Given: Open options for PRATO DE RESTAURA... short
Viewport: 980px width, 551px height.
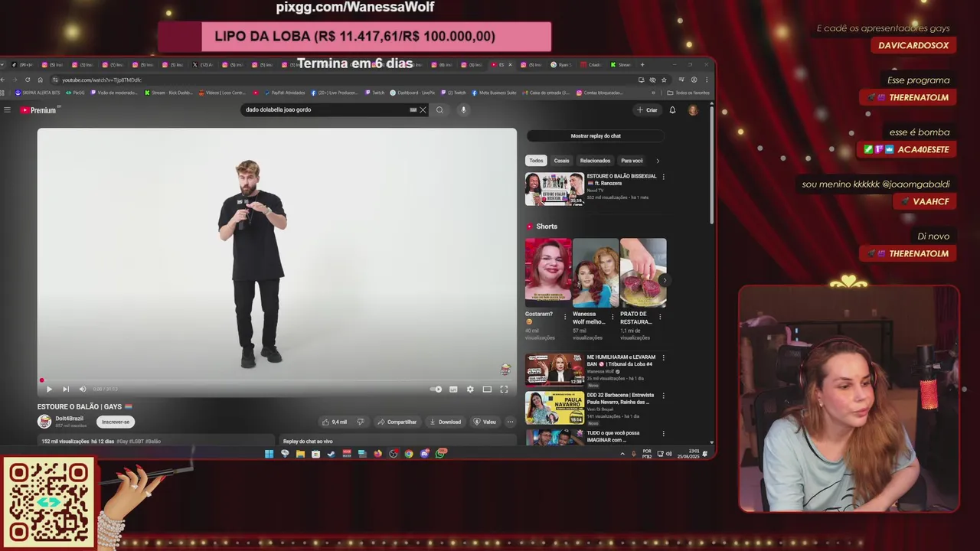Looking at the screenshot, I should [x=661, y=315].
